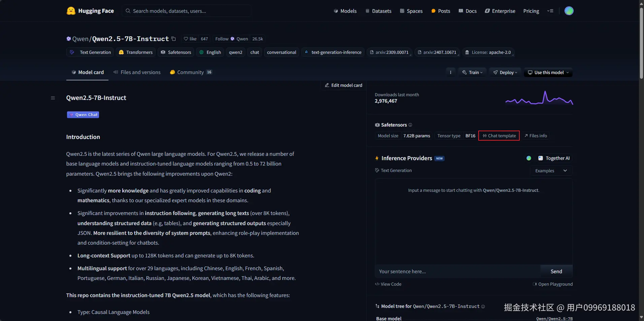Open Playground link
Screen dimensions: 644x321
pyautogui.click(x=552, y=284)
